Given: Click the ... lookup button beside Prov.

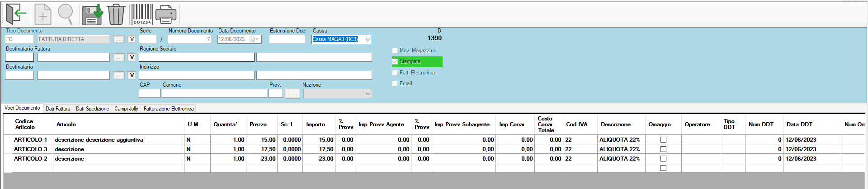Looking at the screenshot, I should click(292, 93).
